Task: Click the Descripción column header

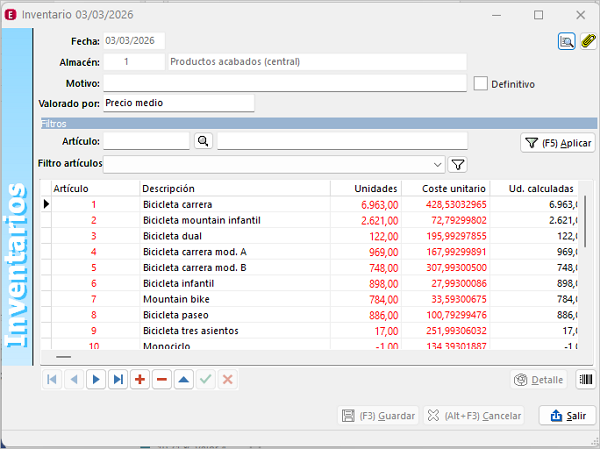Action: 235,189
